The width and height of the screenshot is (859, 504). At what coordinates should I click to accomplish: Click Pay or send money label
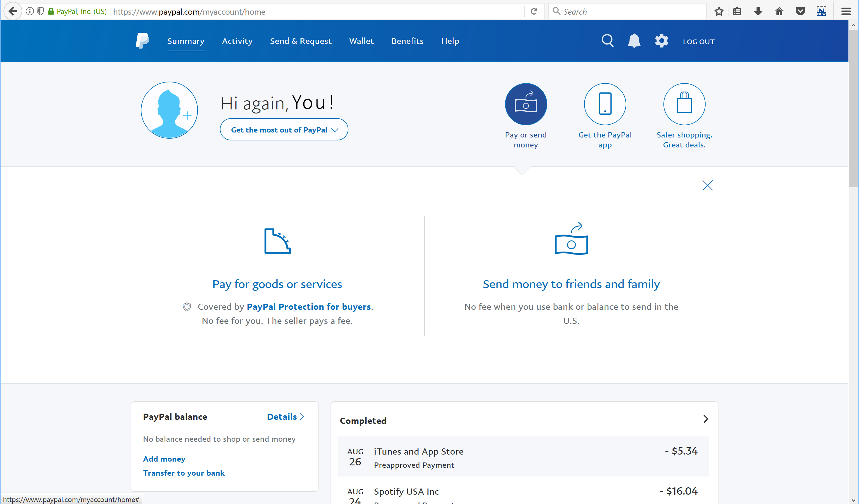pos(526,140)
